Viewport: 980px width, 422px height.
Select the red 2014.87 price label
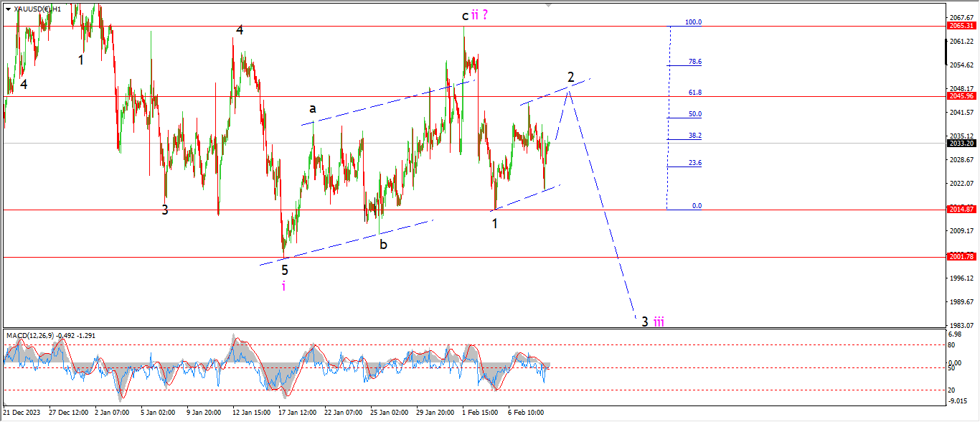click(x=960, y=210)
